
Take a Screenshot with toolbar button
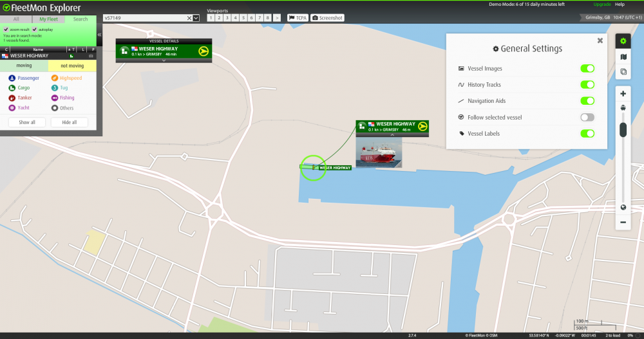click(327, 17)
